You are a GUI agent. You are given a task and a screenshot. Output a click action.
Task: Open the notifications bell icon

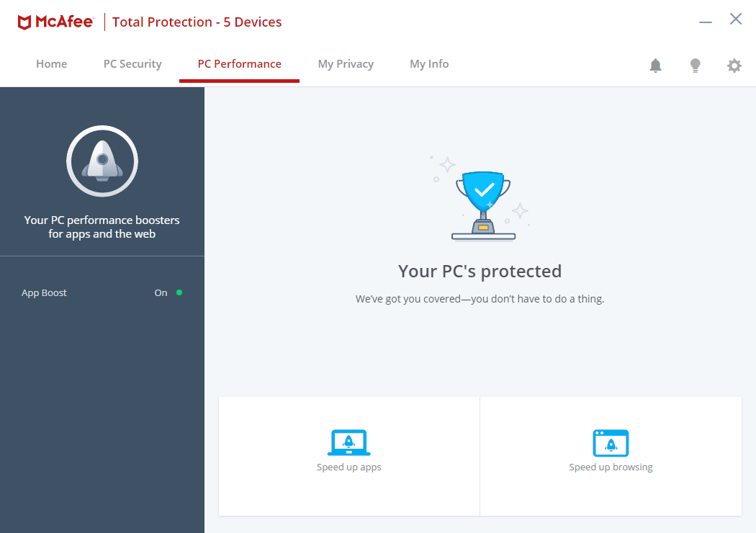coord(655,65)
